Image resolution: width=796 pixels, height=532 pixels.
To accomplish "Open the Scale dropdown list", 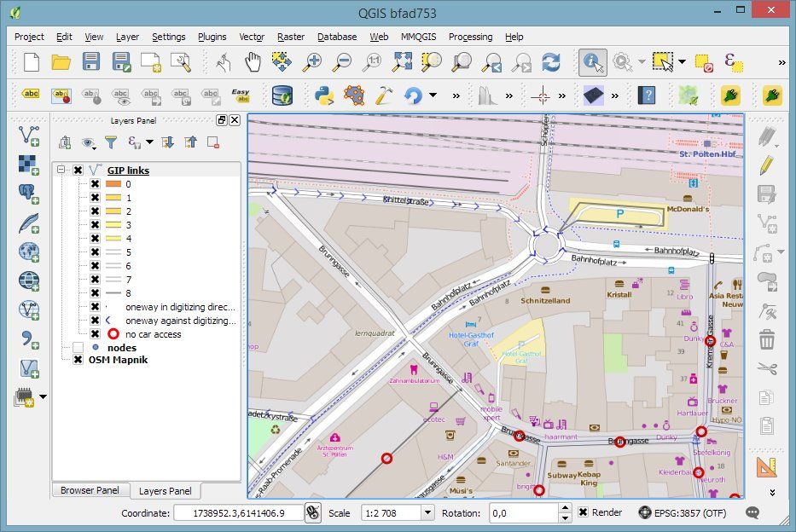I will click(x=427, y=512).
